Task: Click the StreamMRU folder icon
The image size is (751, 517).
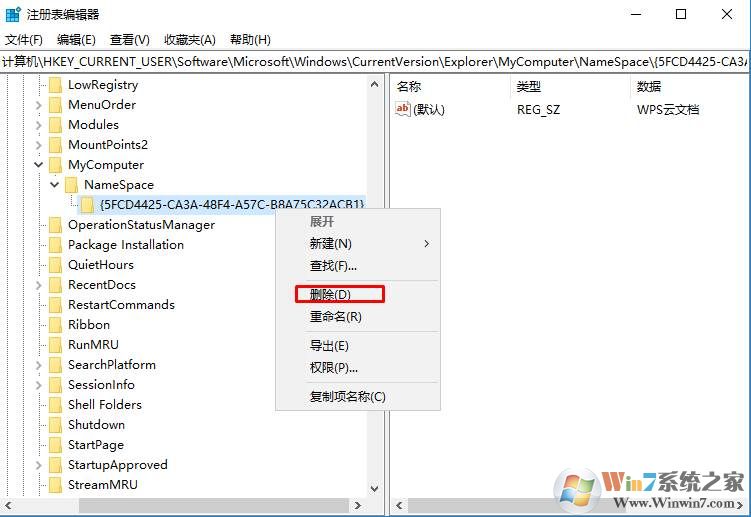Action: pos(56,485)
